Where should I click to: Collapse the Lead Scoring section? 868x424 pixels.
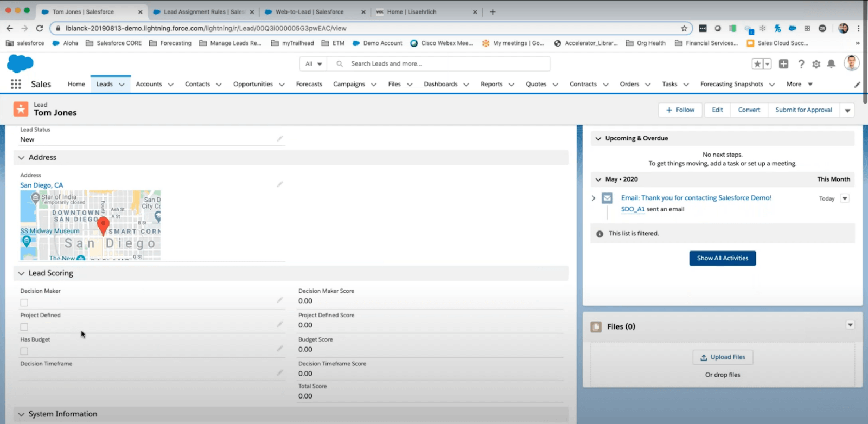coord(22,273)
